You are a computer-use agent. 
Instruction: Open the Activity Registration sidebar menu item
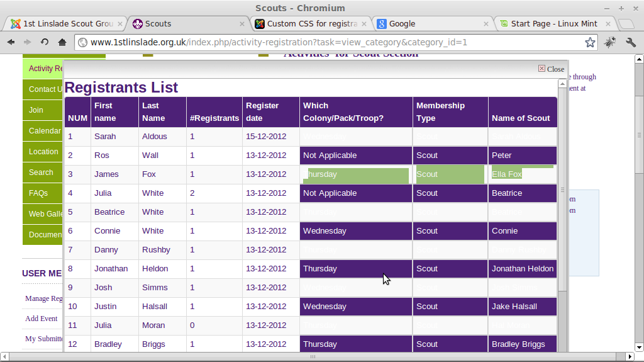click(43, 69)
